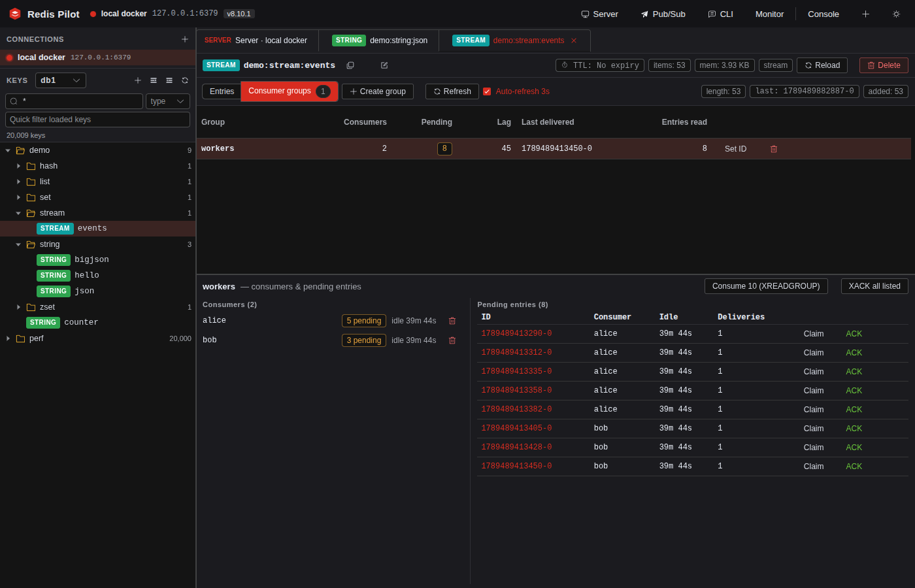
Task: Click XACK all listed button
Action: [x=874, y=286]
